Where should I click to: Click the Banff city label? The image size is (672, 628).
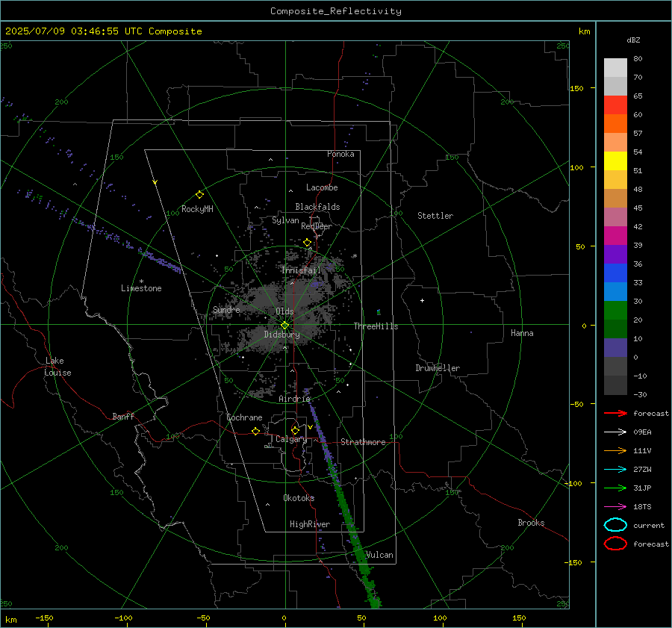coord(123,416)
